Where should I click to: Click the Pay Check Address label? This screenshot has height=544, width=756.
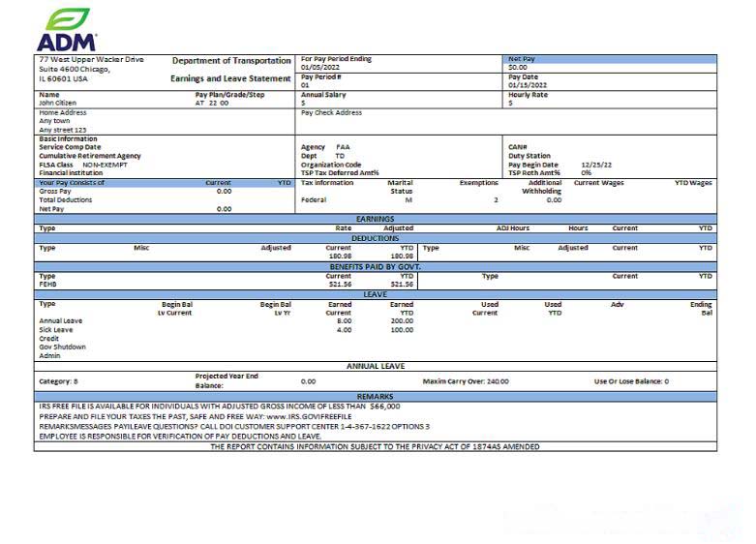(331, 112)
